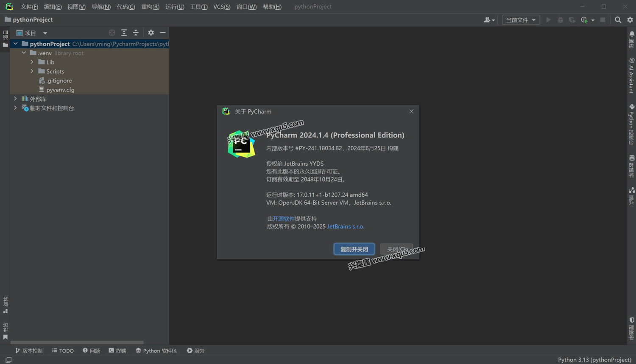
Task: Open Search Everywhere with the magnifier icon
Action: click(x=618, y=19)
